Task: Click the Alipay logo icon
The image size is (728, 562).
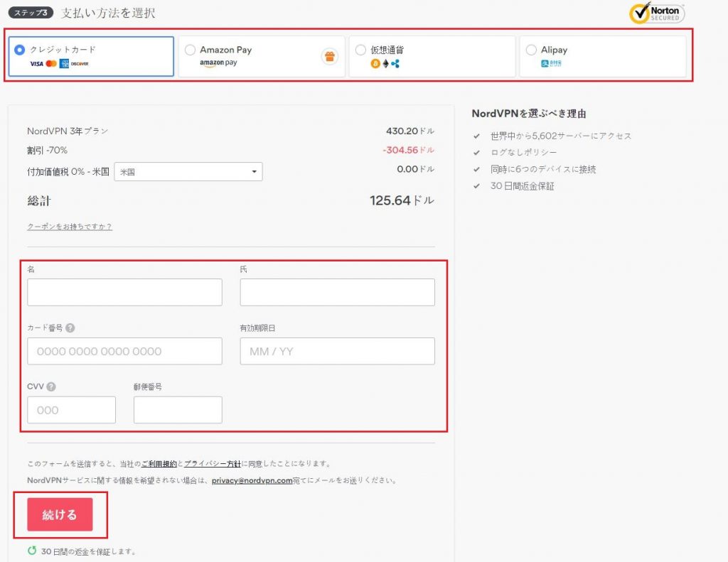Action: pyautogui.click(x=551, y=63)
